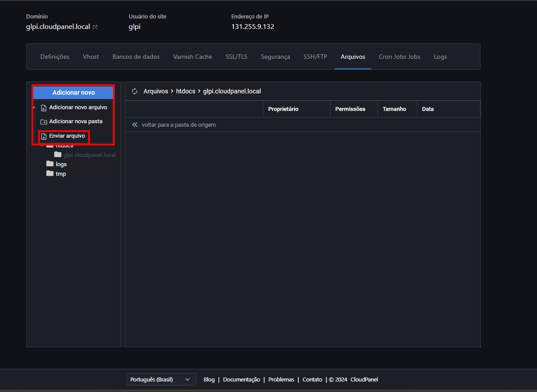537x392 pixels.
Task: Click the tmp folder icon
Action: [50, 174]
